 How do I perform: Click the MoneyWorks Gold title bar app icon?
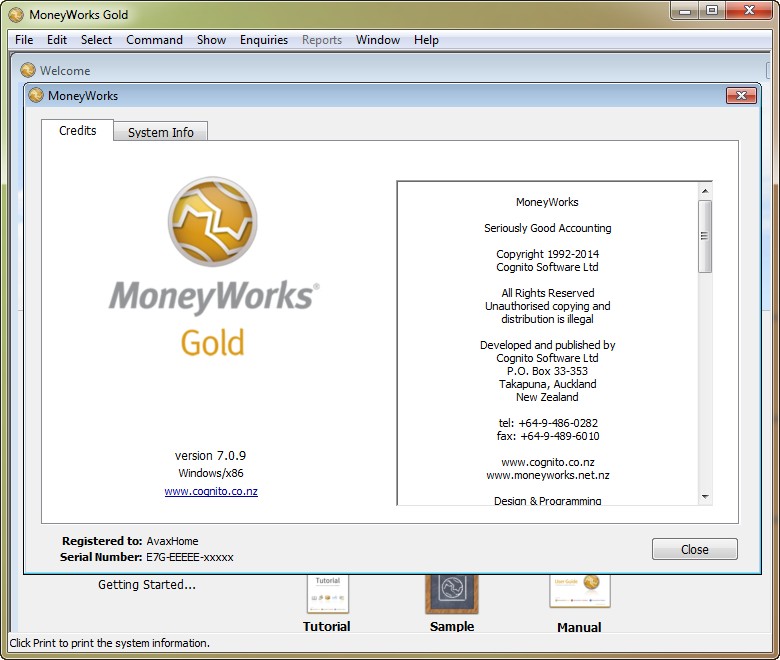pyautogui.click(x=16, y=15)
